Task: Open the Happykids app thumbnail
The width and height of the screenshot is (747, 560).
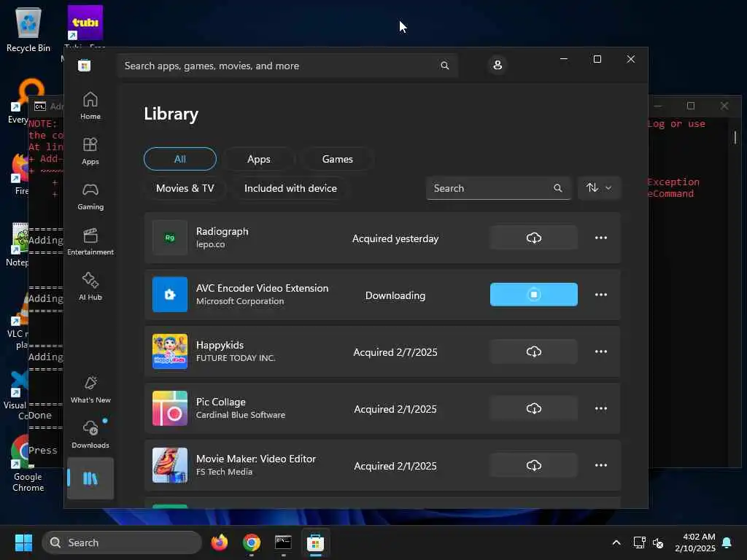Action: click(169, 351)
